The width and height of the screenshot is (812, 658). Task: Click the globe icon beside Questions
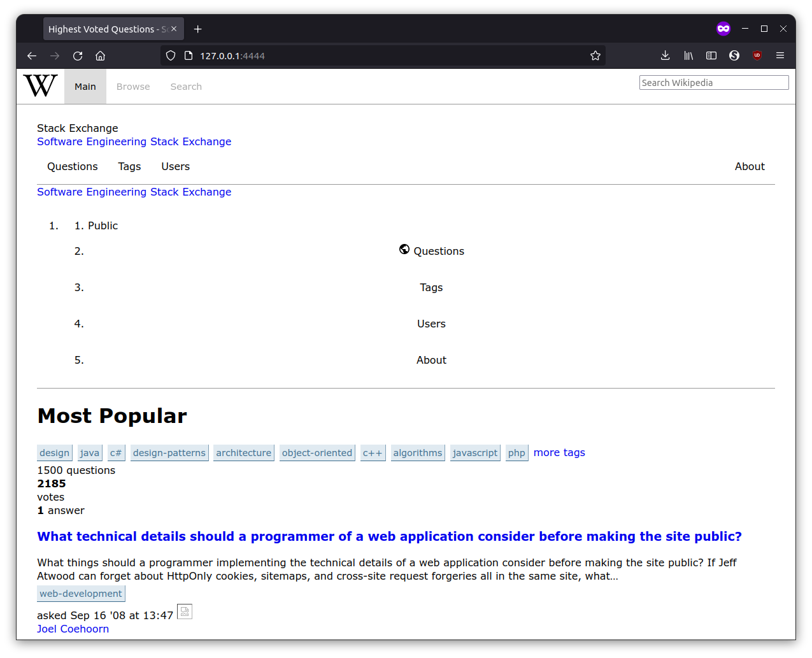click(404, 249)
